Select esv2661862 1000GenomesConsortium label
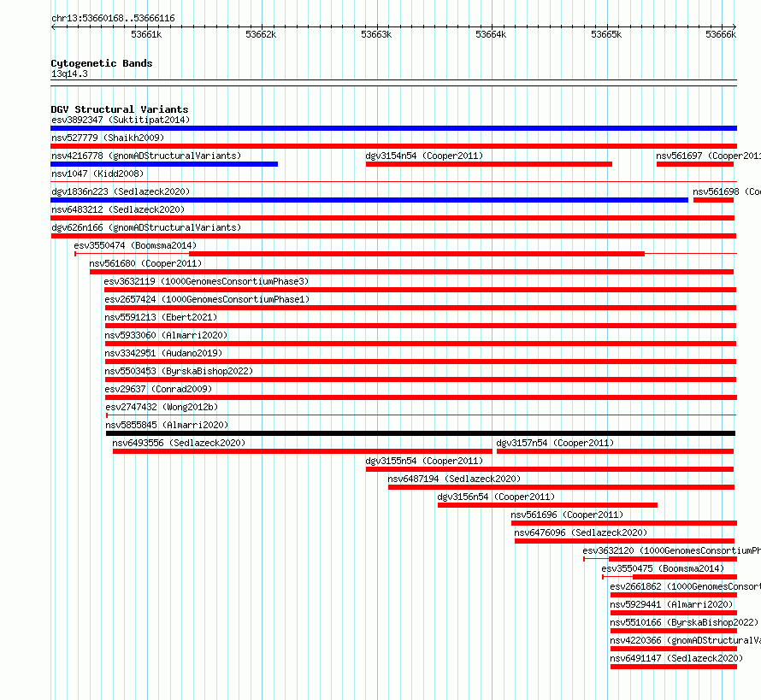 point(685,586)
